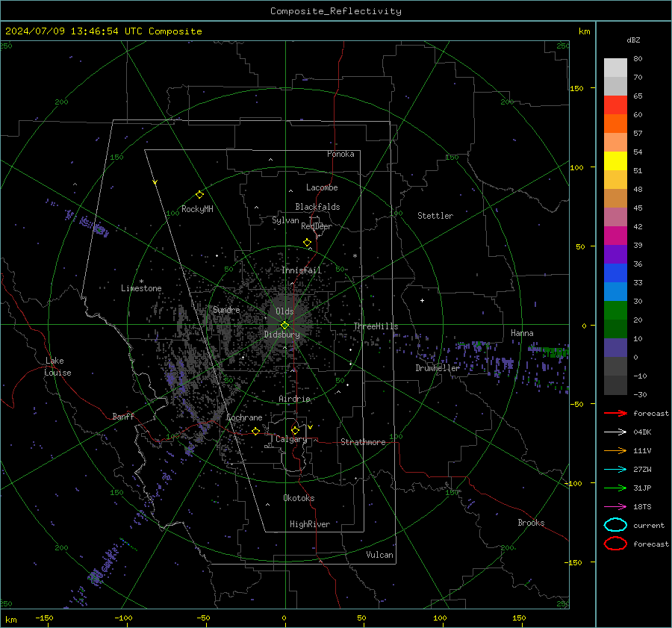Click the yellow diamond marker near RedDeer
672x628 pixels.
(x=308, y=243)
